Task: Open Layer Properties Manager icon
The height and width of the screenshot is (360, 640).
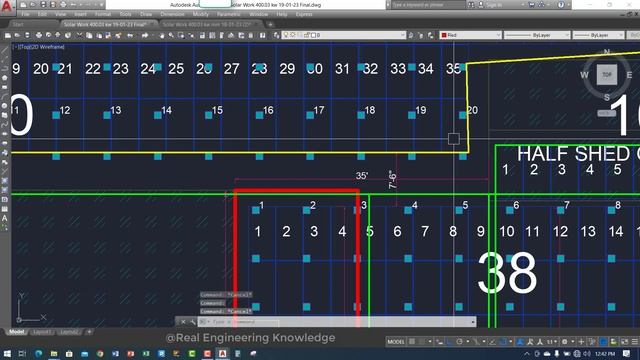Action: [276, 36]
